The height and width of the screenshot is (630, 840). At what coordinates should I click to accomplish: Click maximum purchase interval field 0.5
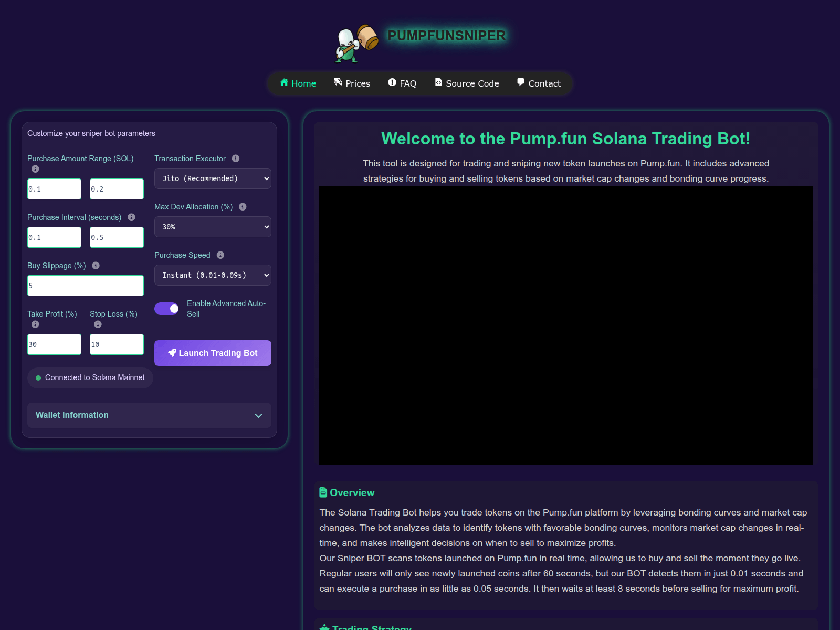point(117,237)
